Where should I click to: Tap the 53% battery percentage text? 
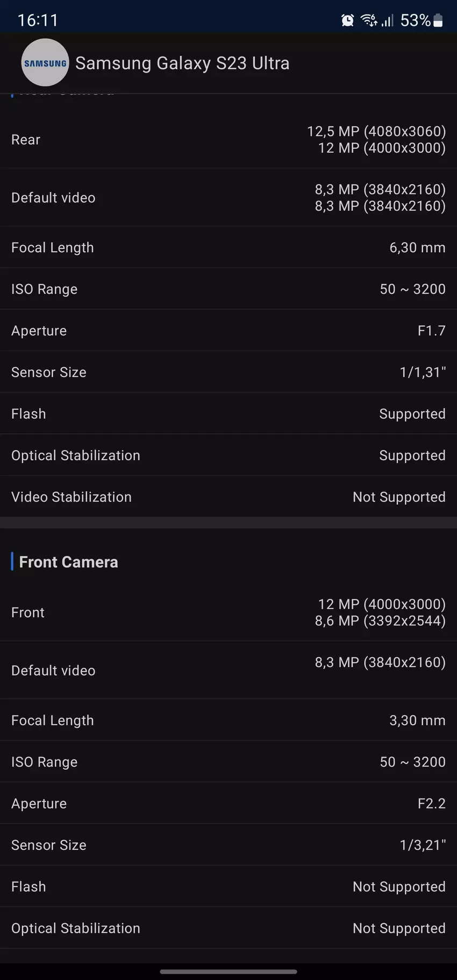coord(415,20)
